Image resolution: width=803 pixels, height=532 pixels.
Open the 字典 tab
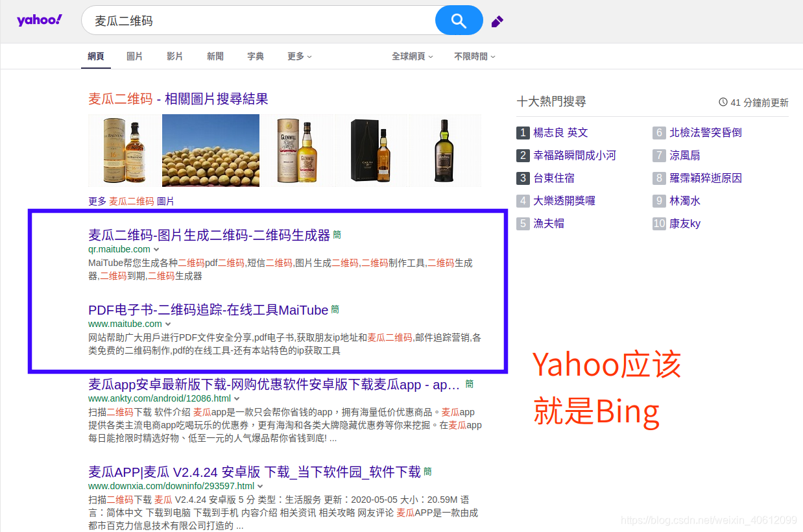click(x=256, y=56)
